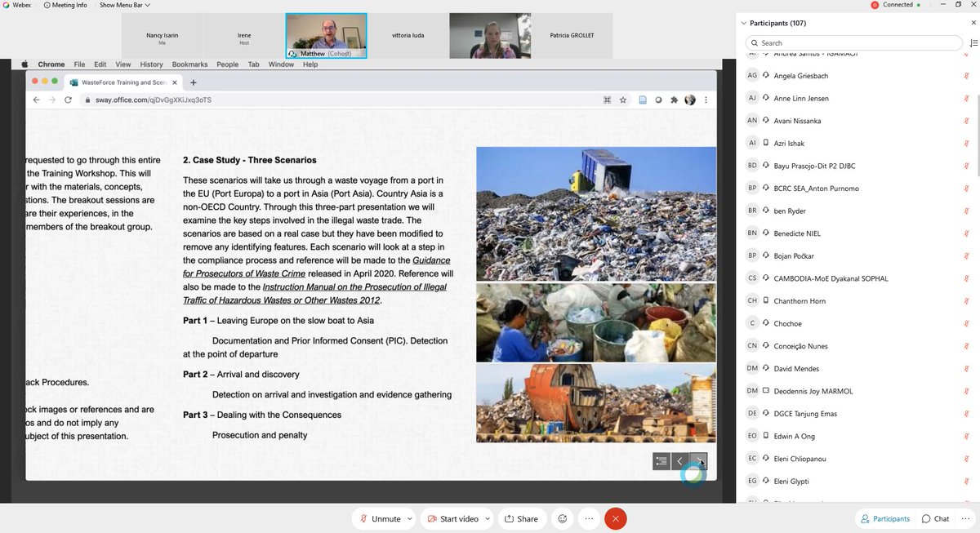
Task: Close the WasteForce Training tab
Action: click(x=173, y=82)
